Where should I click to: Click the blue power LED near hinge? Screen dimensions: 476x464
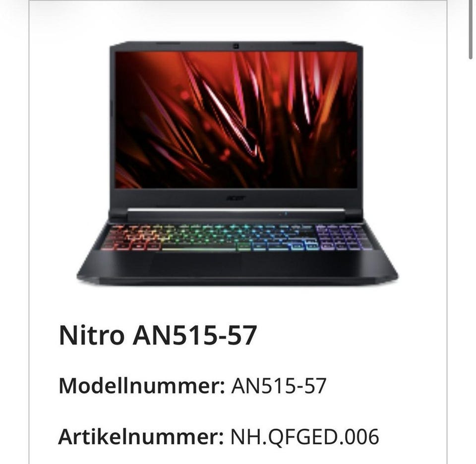[x=286, y=214]
